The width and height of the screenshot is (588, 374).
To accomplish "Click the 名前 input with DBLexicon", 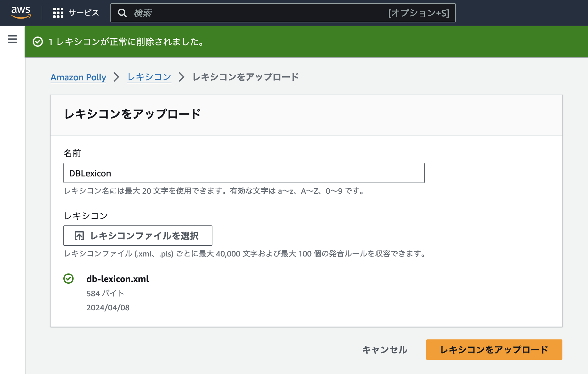I will click(244, 173).
